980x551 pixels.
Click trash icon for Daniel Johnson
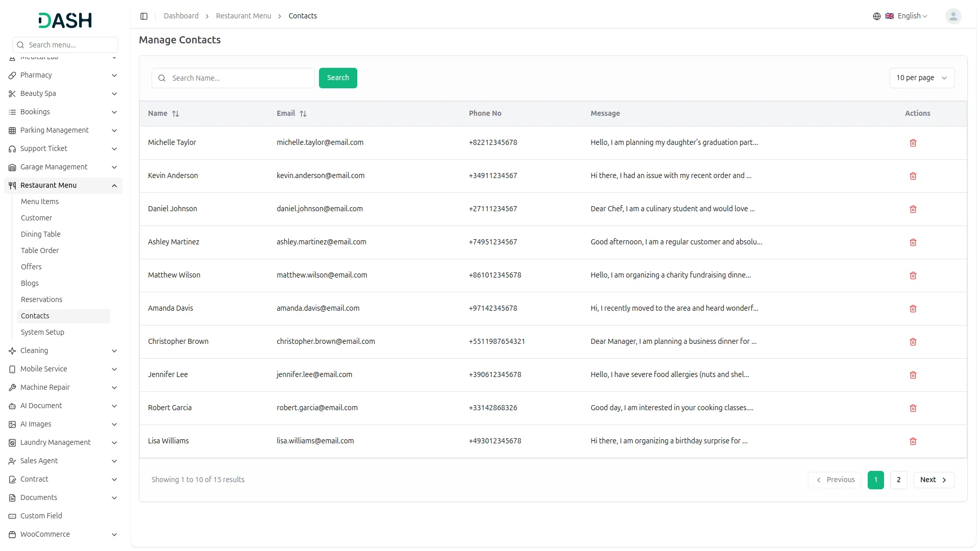tap(913, 209)
